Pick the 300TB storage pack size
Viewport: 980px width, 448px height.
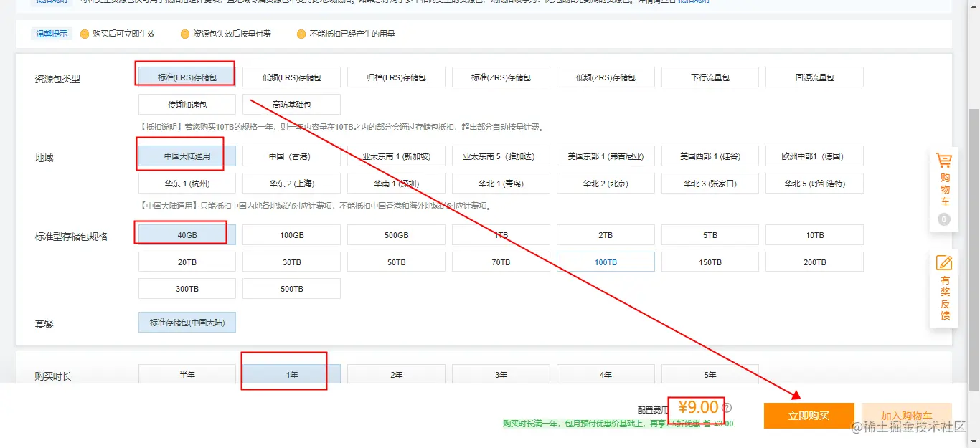[x=187, y=289]
